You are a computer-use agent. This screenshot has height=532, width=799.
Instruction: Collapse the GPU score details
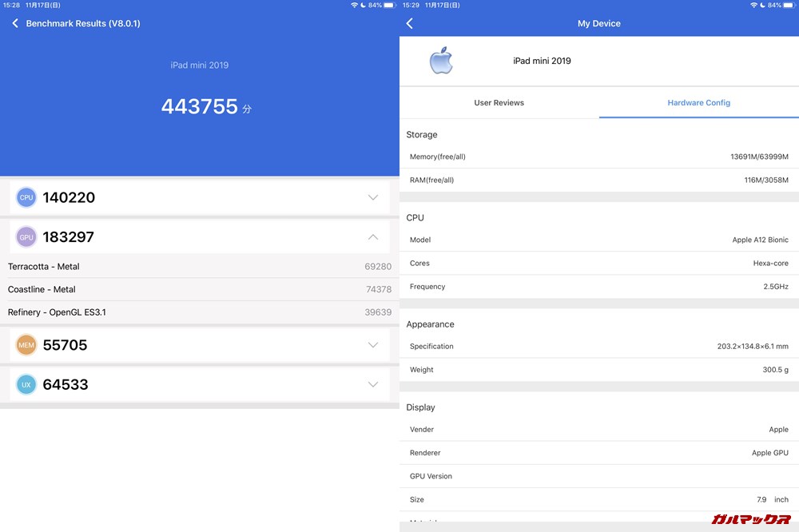tap(372, 236)
